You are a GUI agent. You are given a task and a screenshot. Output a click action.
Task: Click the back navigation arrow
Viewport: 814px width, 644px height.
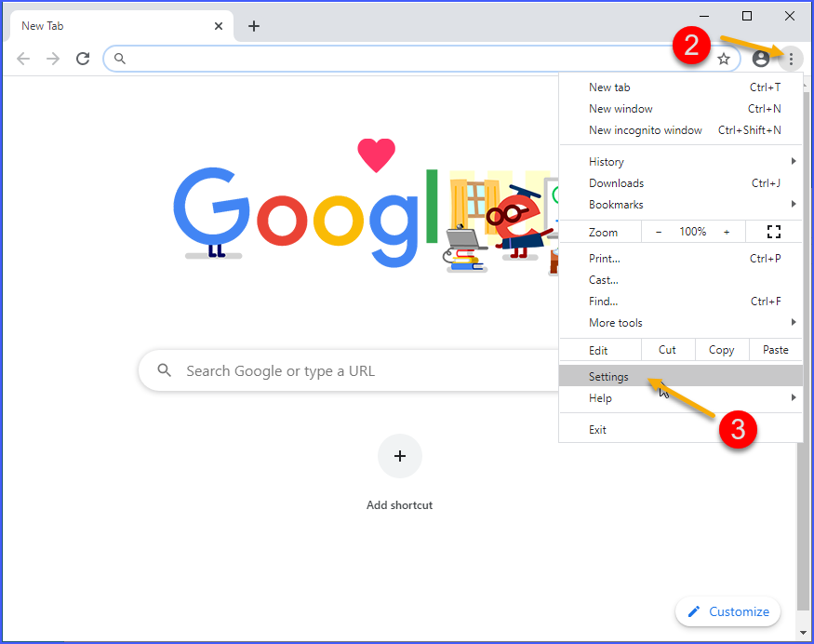[22, 58]
